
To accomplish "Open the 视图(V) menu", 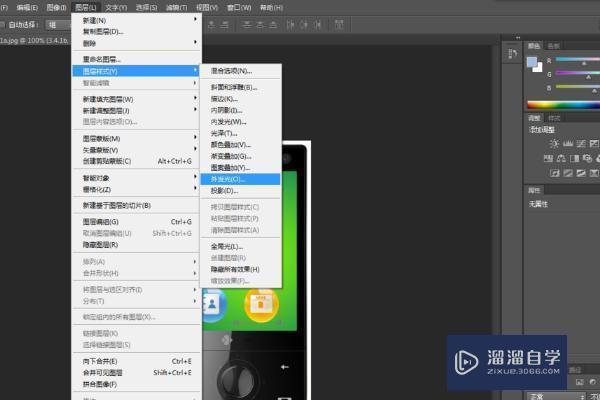I will [x=207, y=8].
